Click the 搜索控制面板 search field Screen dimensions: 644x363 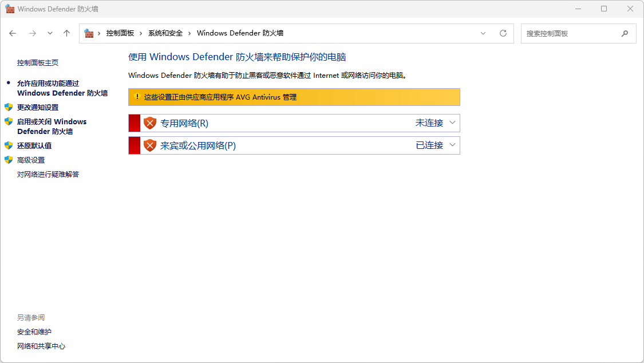[570, 33]
